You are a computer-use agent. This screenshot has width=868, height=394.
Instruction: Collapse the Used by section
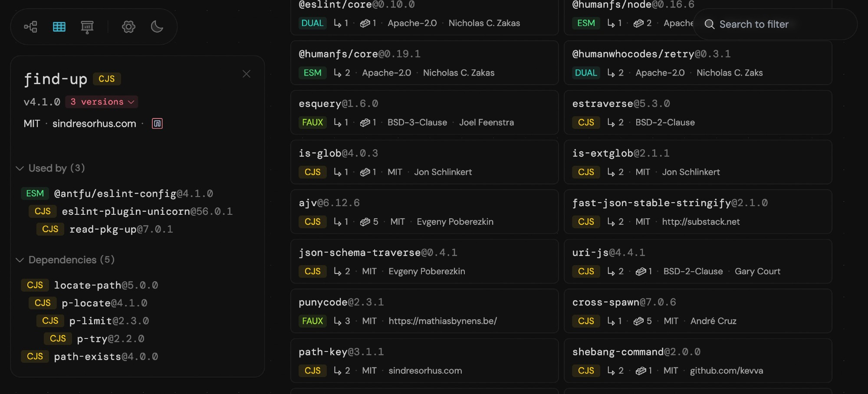coord(50,168)
